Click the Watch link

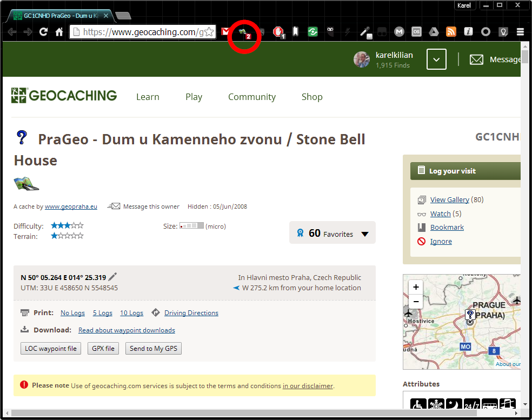click(x=441, y=214)
